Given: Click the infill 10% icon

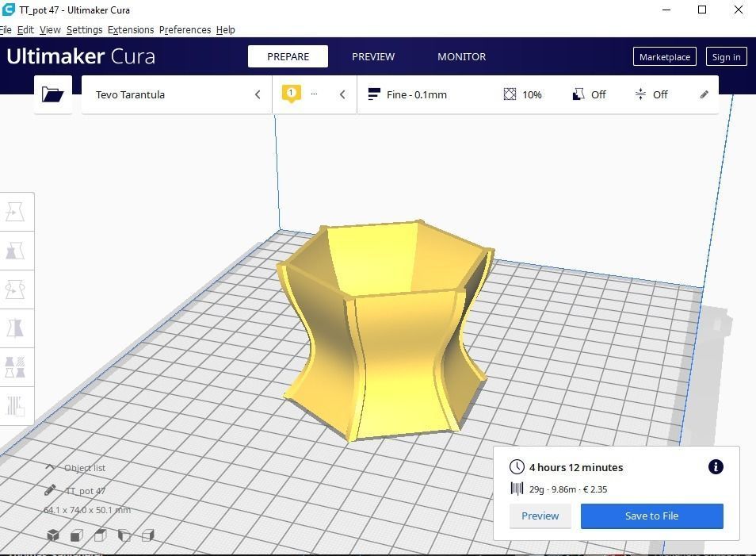Looking at the screenshot, I should click(510, 94).
